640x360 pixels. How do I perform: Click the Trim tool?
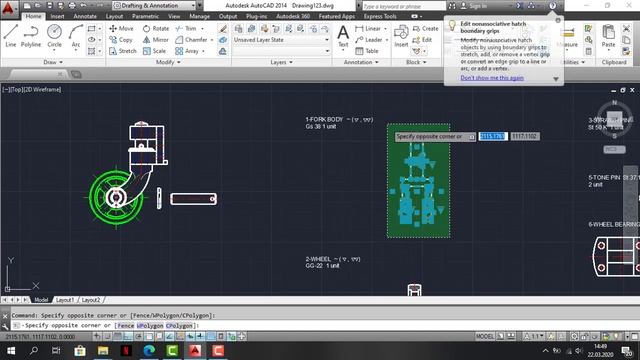click(186, 29)
